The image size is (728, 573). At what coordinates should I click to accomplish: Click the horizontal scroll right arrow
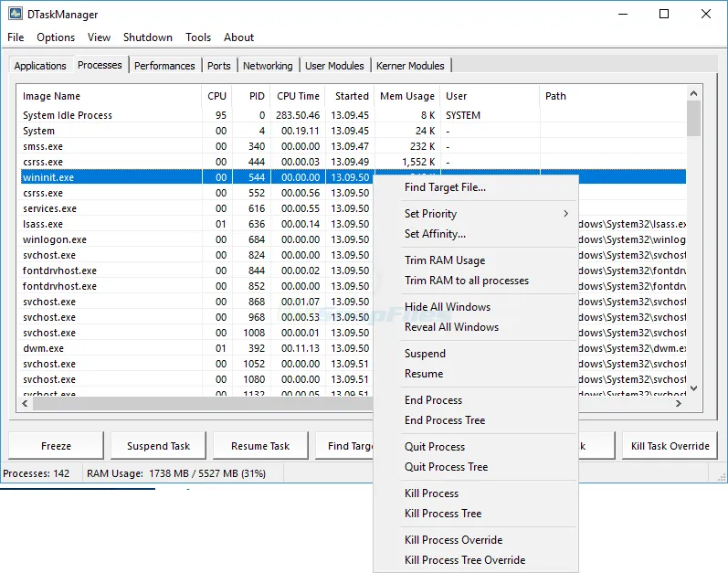pyautogui.click(x=679, y=404)
